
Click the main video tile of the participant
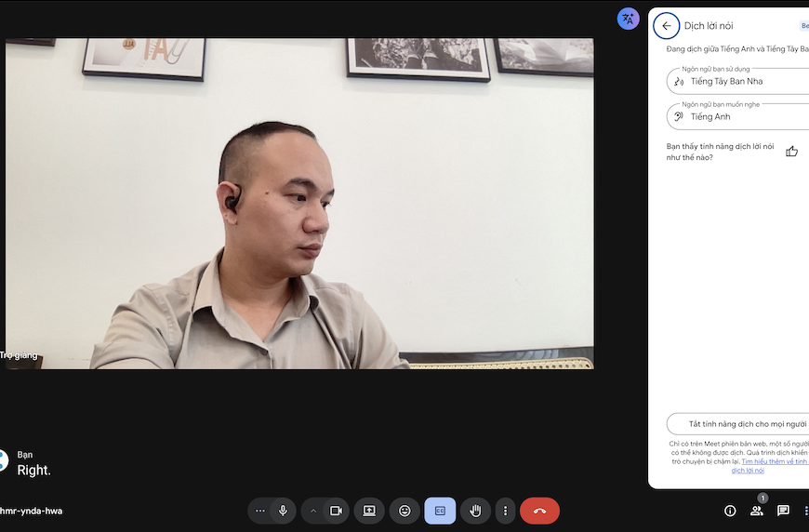(x=299, y=204)
